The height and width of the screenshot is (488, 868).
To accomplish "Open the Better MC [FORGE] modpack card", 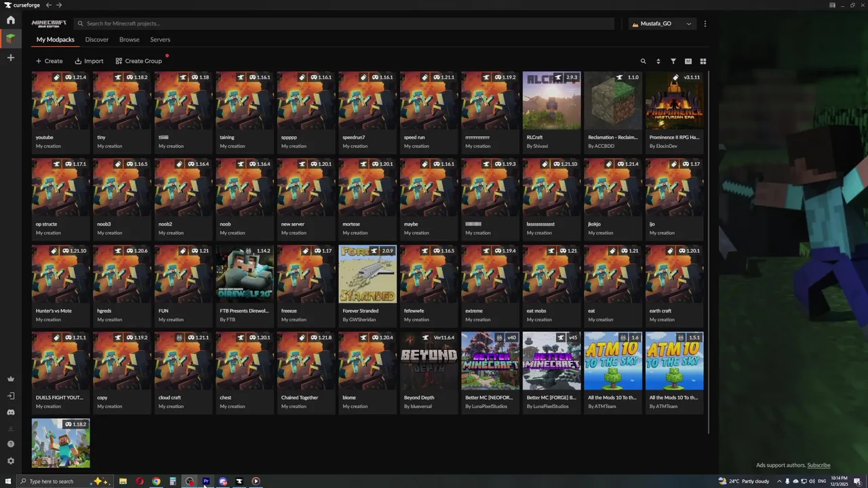I will tap(551, 371).
